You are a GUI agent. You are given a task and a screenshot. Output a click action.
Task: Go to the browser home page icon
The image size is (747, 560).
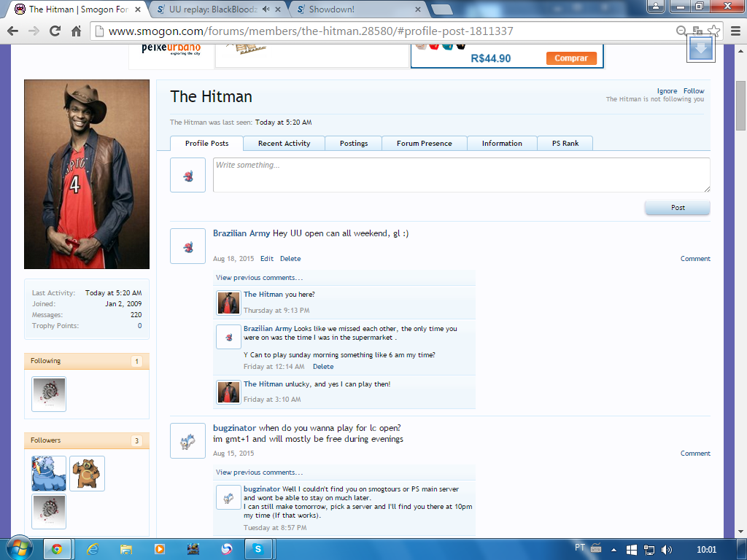76,31
